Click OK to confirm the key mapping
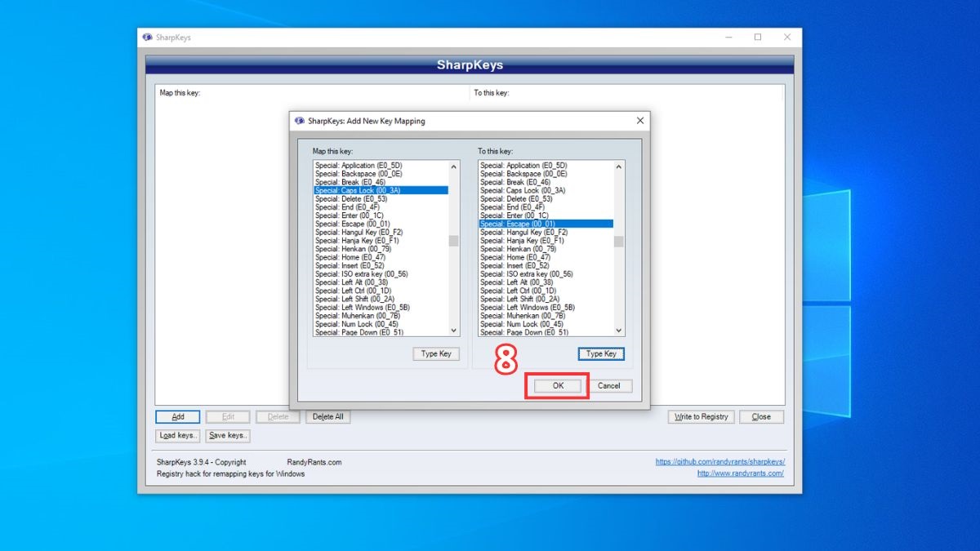Viewport: 980px width, 551px height. tap(558, 386)
